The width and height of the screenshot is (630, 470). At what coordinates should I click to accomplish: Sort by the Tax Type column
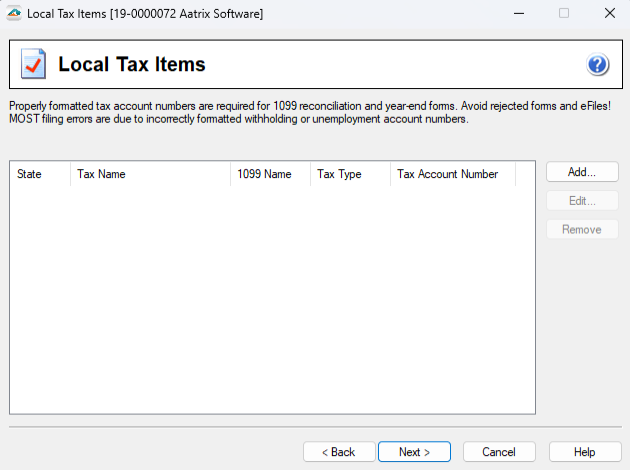coord(350,174)
